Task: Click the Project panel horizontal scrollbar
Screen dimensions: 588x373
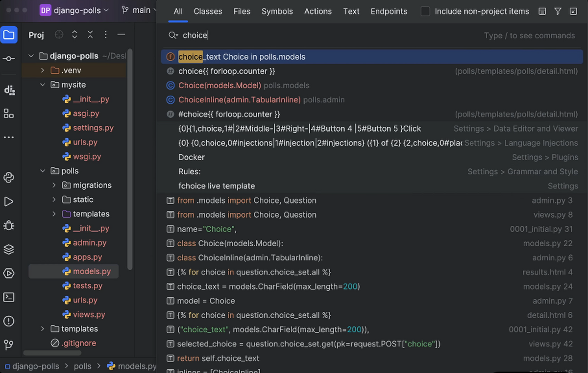Action: pos(52,353)
